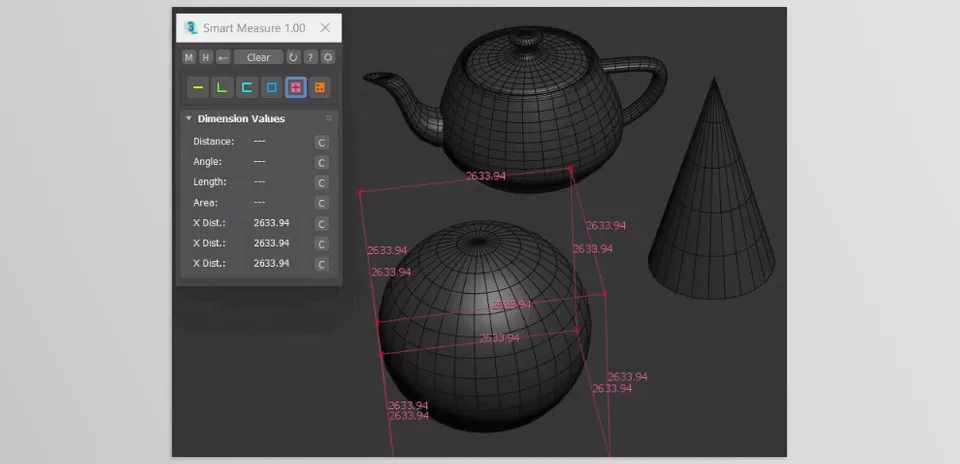Open help with the question mark icon
Viewport: 960px width, 464px height.
[310, 57]
